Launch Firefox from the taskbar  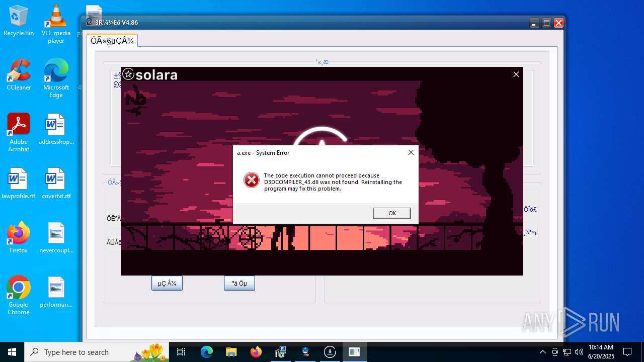256,352
